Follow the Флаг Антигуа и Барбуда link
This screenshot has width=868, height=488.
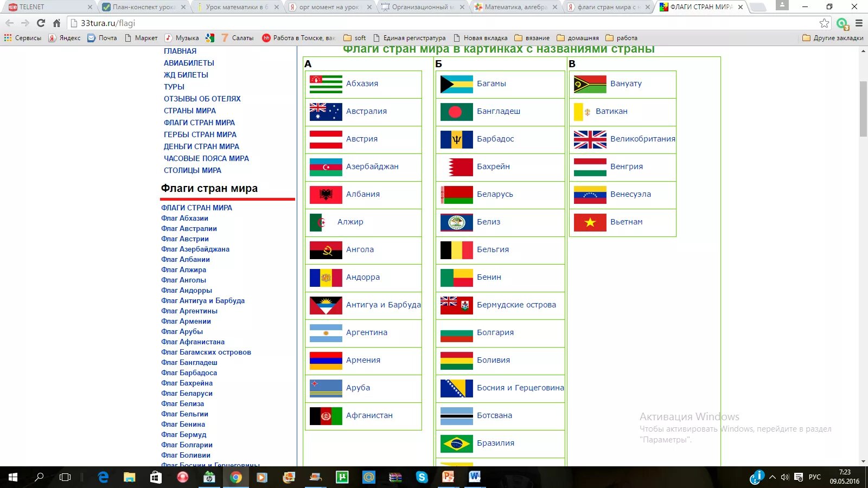point(203,301)
